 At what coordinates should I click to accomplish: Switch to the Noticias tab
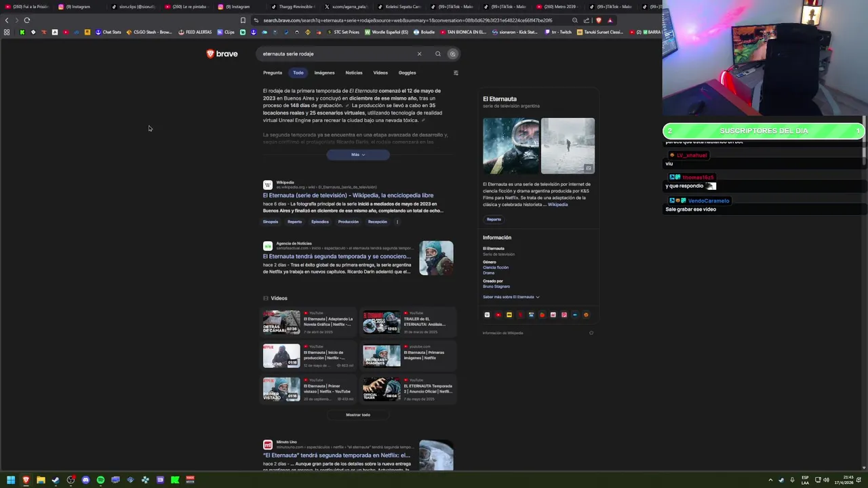[x=354, y=73]
